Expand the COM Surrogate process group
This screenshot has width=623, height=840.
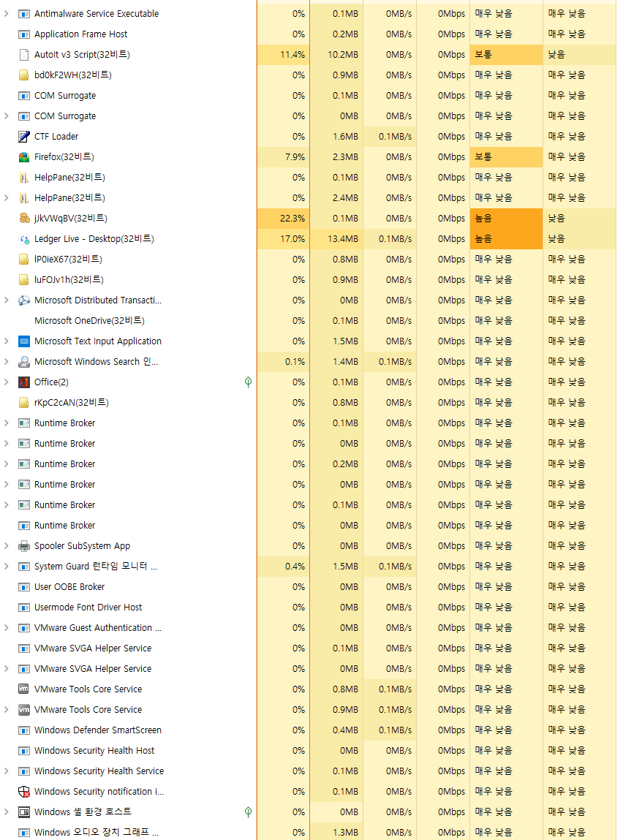(x=7, y=116)
